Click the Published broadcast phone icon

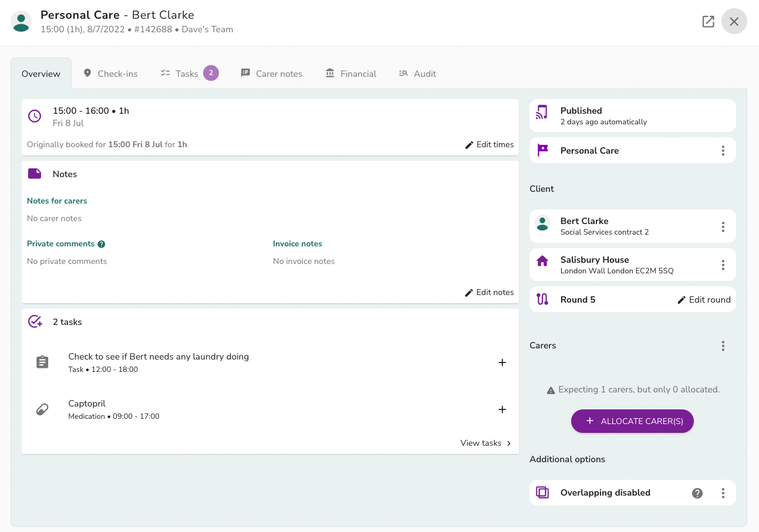(x=542, y=112)
